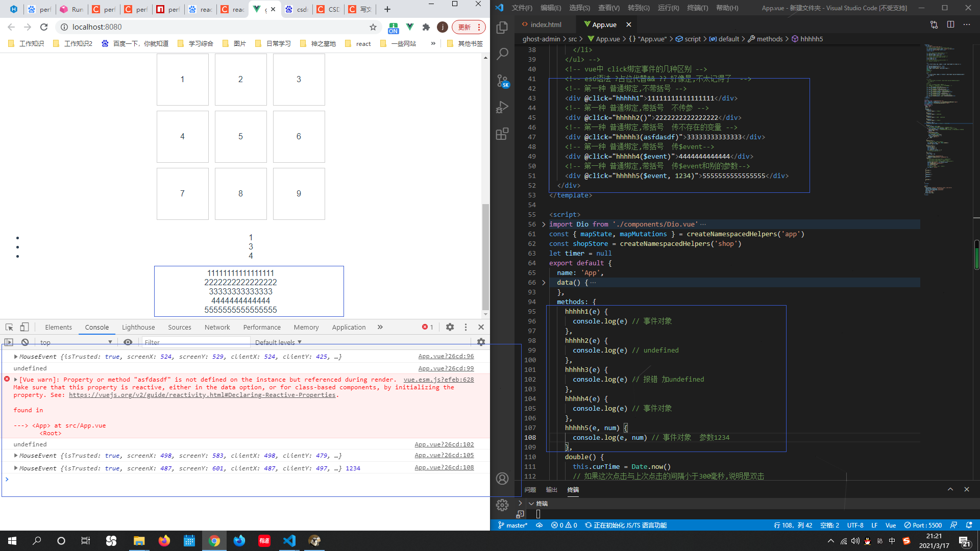Switch to the Network tab in DevTools
980x551 pixels.
tap(217, 328)
